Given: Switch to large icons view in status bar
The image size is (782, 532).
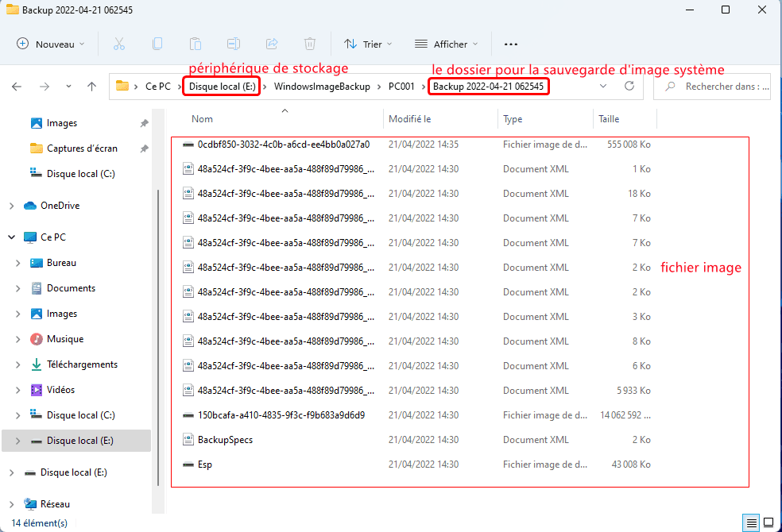Looking at the screenshot, I should [x=768, y=522].
